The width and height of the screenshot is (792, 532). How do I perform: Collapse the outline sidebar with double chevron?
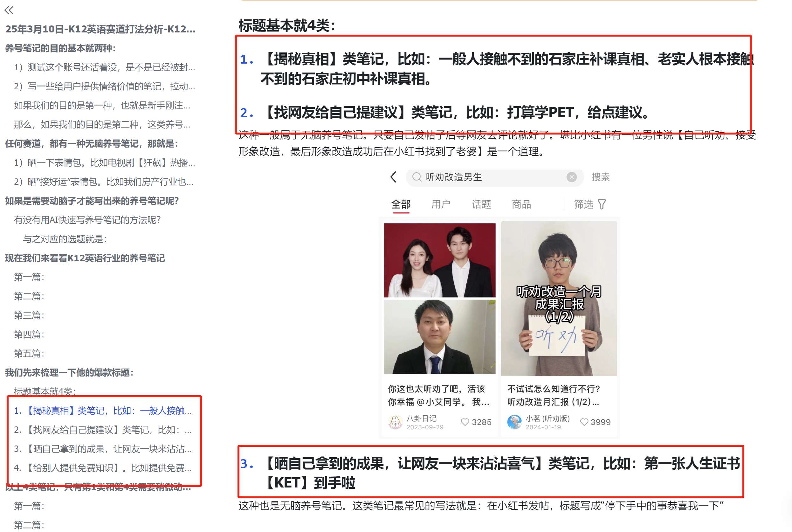9,10
